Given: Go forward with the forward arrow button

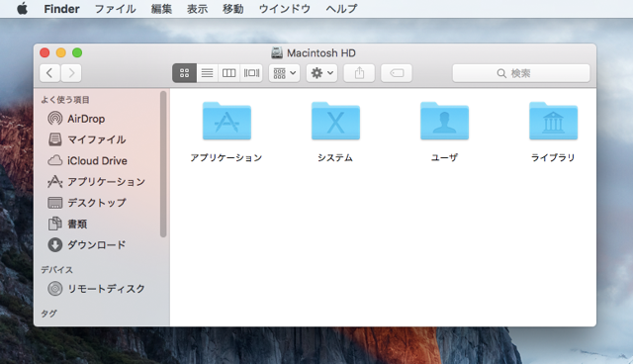Looking at the screenshot, I should [x=71, y=73].
